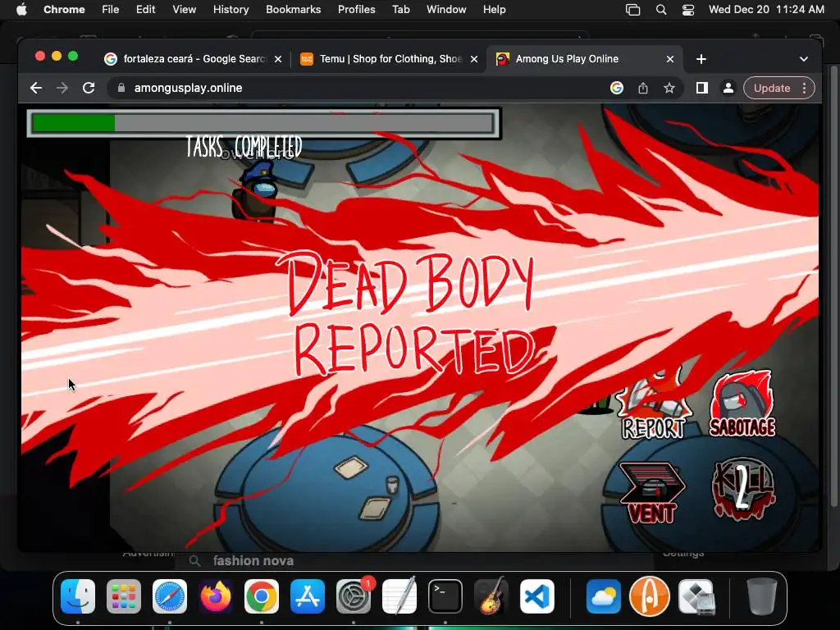The height and width of the screenshot is (630, 840).
Task: Open the Tab menu
Action: (400, 9)
